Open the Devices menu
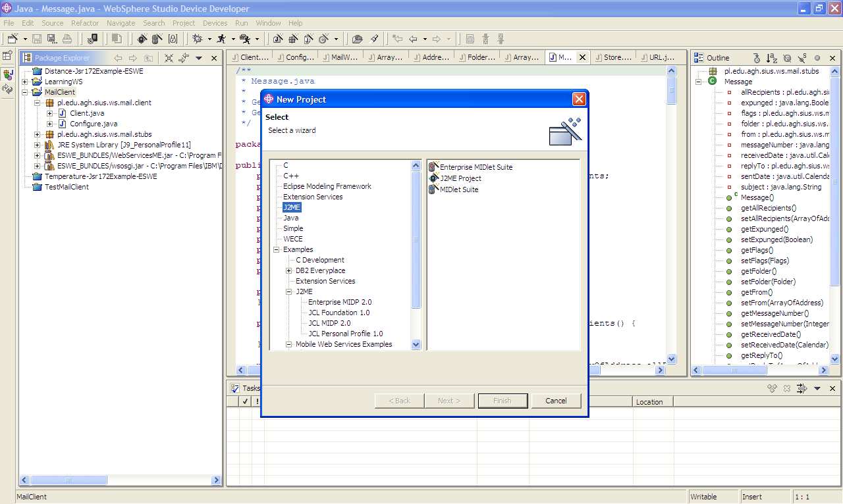 click(x=215, y=23)
